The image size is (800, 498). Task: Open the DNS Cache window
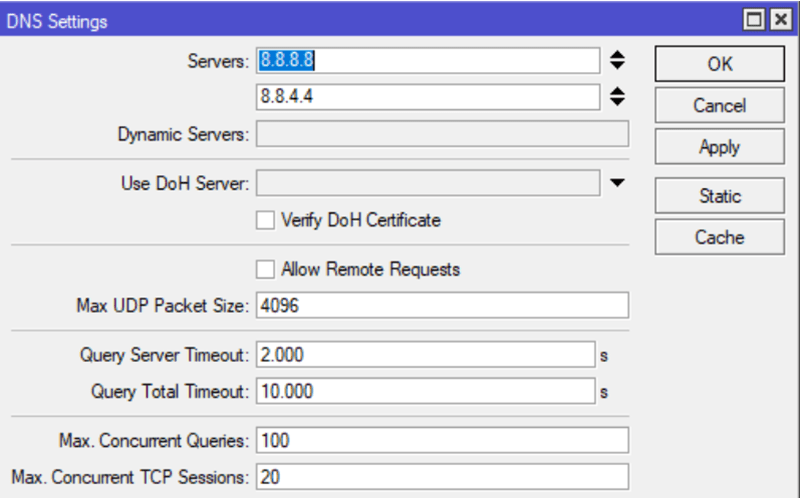[x=719, y=237]
